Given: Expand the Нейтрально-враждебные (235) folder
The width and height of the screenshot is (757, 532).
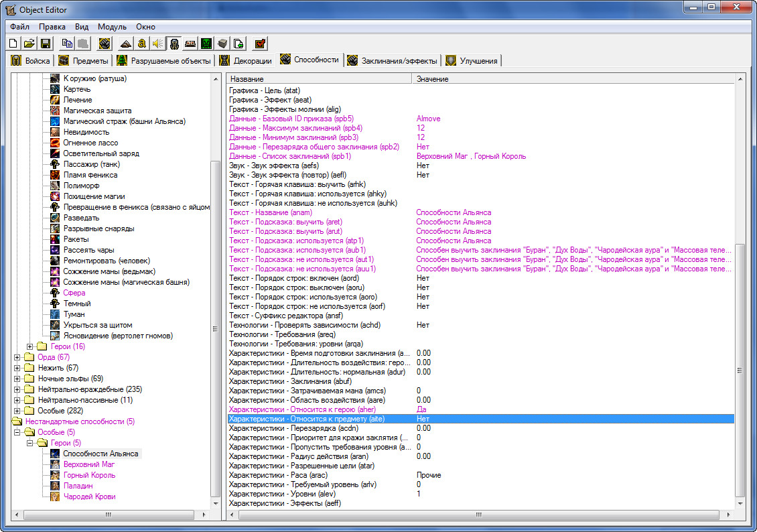Looking at the screenshot, I should [17, 389].
